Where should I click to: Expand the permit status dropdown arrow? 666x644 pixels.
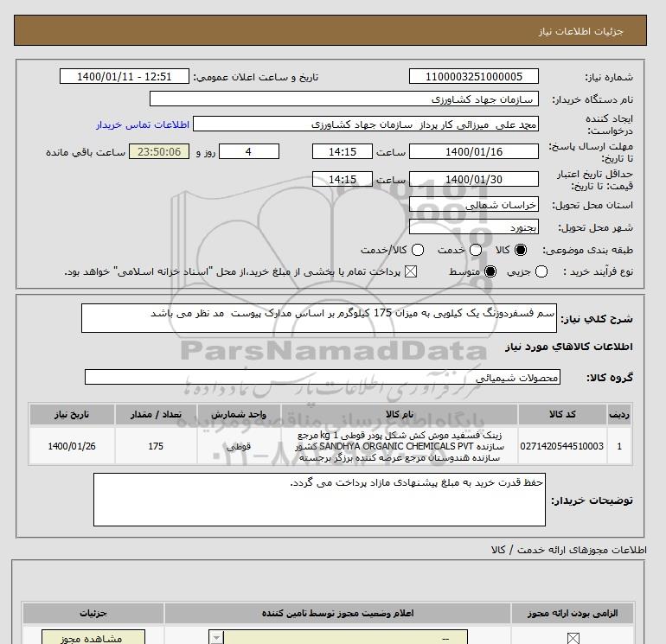click(x=216, y=638)
